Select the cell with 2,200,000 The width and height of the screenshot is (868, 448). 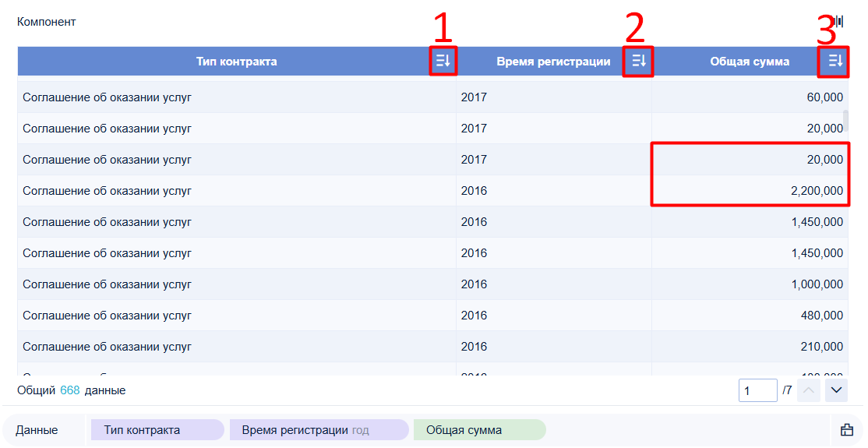750,190
